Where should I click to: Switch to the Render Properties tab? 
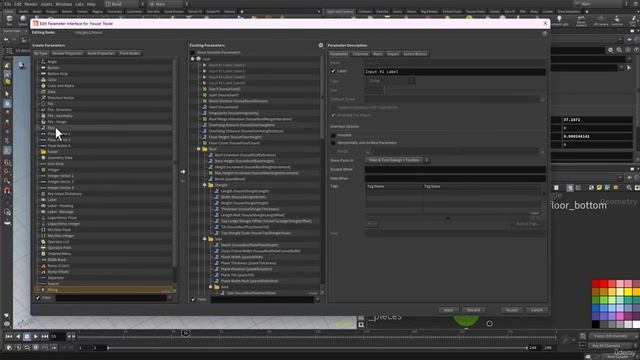point(67,53)
